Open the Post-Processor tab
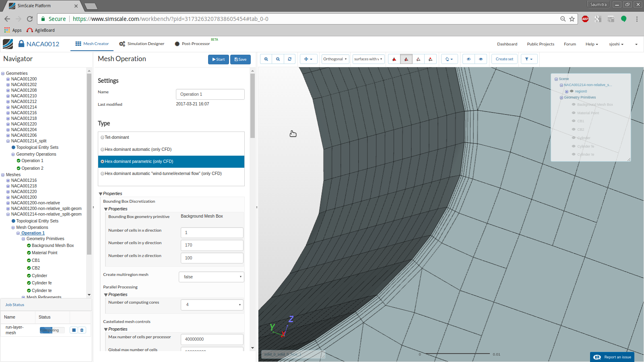644x362 pixels. click(x=192, y=44)
